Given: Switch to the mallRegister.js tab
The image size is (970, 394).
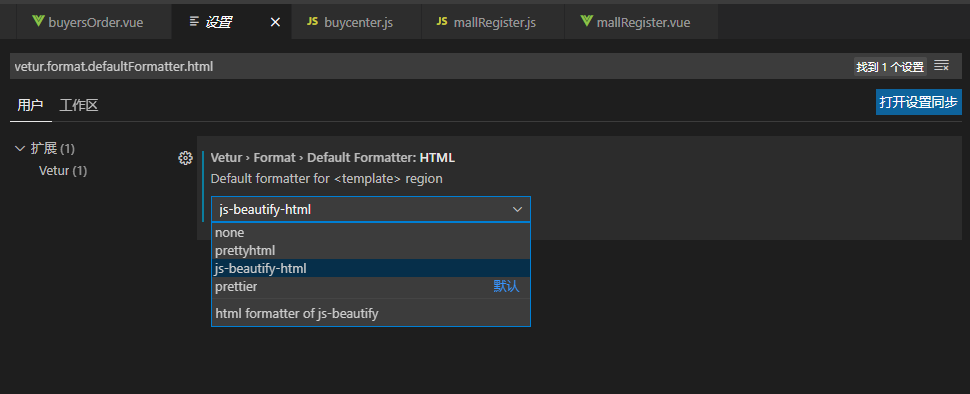Looking at the screenshot, I should click(x=493, y=22).
